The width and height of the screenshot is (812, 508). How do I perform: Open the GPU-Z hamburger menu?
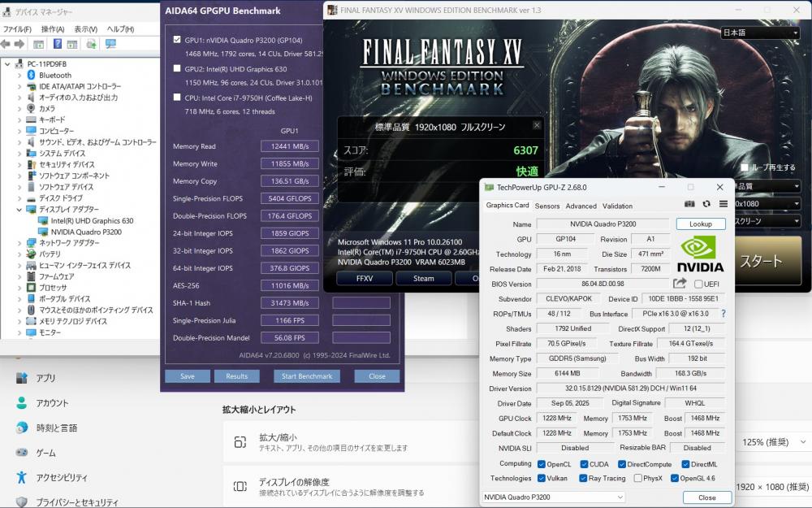click(x=723, y=204)
